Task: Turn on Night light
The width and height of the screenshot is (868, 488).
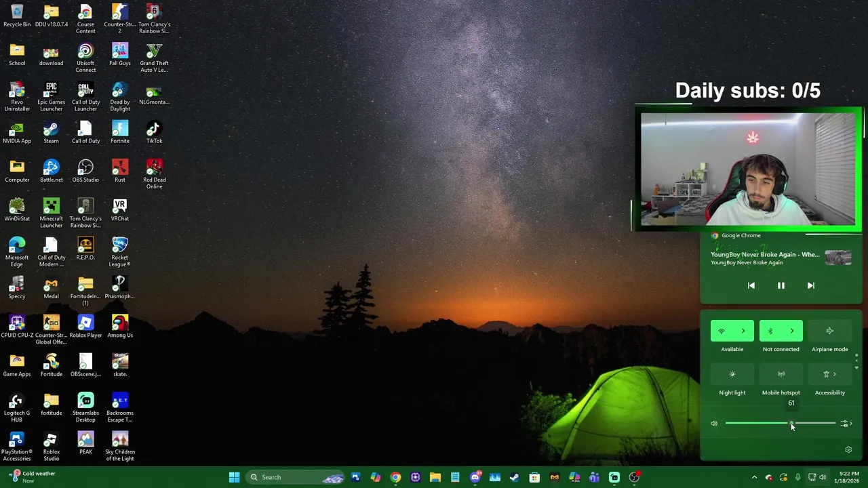Action: [732, 374]
